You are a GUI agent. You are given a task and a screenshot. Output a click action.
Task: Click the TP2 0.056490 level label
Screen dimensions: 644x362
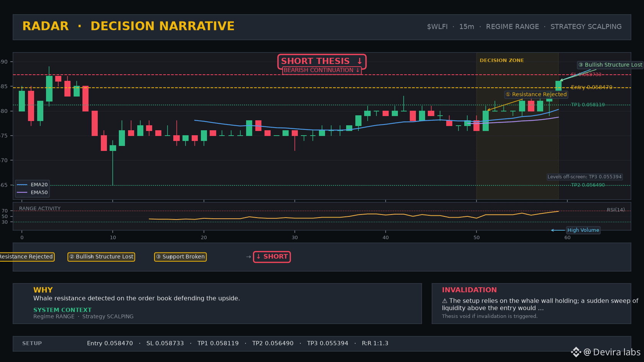[x=588, y=185]
